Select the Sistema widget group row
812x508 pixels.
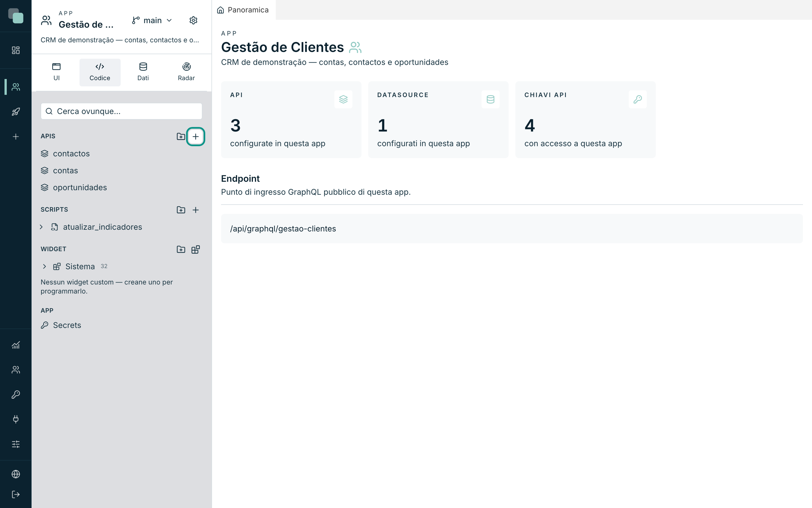122,266
